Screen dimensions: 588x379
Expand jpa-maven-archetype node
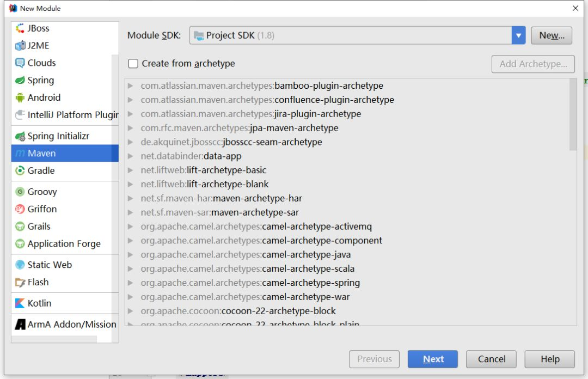pyautogui.click(x=131, y=128)
